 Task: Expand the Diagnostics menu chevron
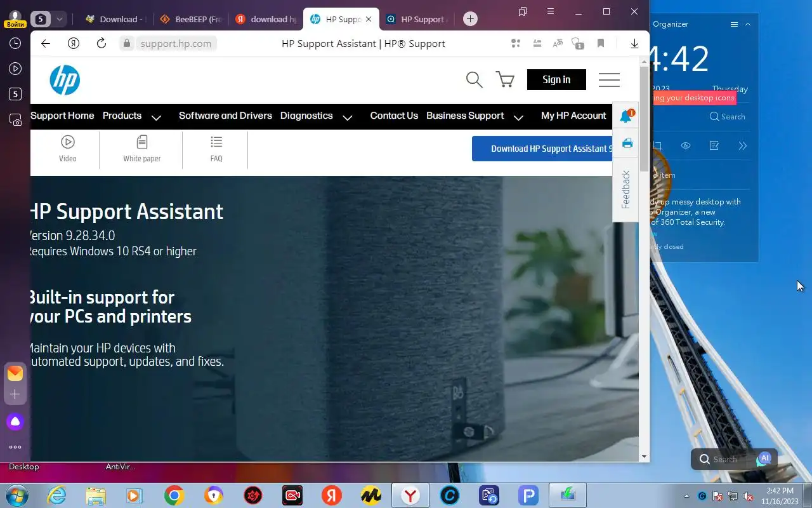coord(347,117)
